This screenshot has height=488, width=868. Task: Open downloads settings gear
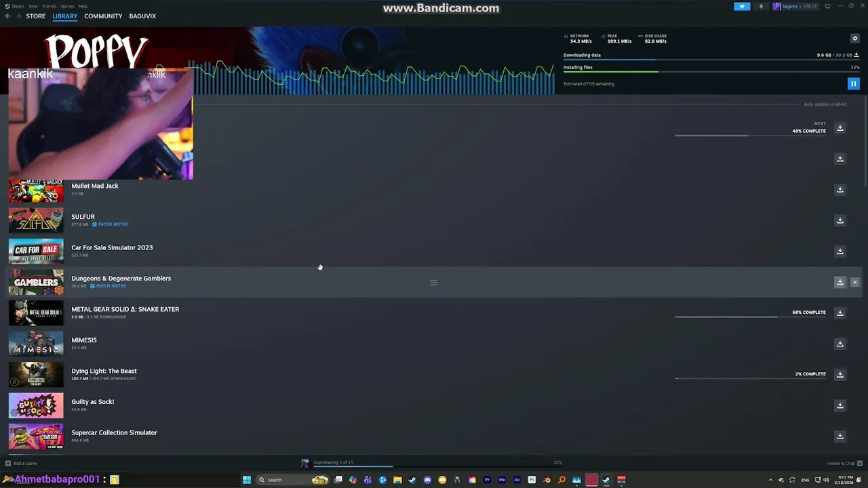[854, 39]
